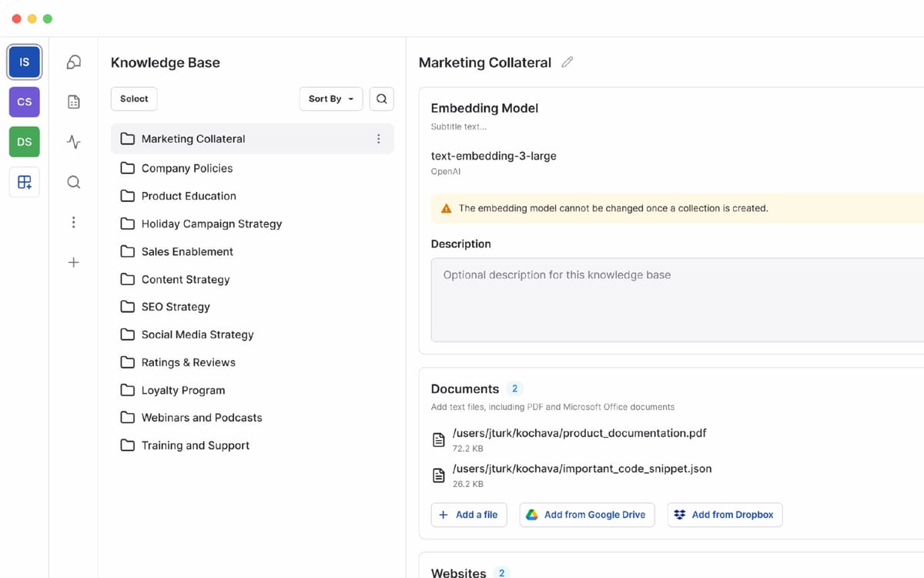This screenshot has height=578, width=924.
Task: Open the product_documentation.pdf file
Action: (579, 433)
